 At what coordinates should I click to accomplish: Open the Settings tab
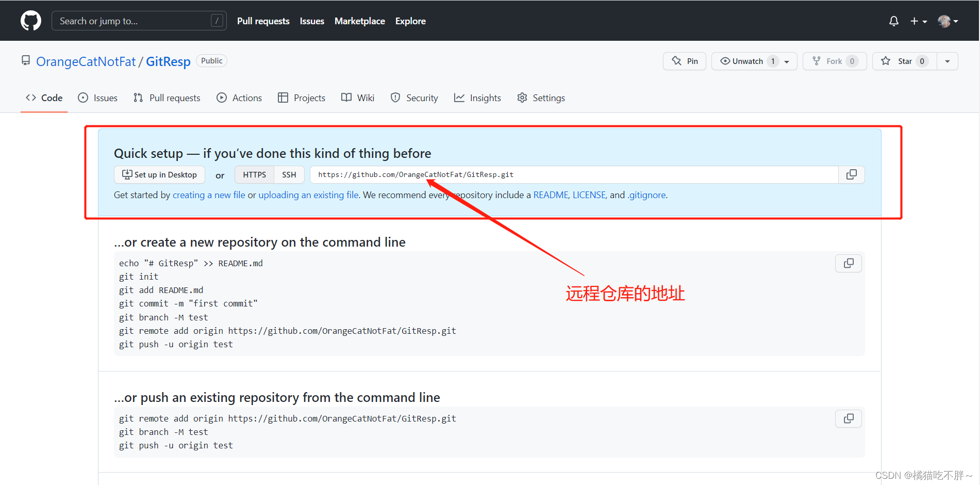click(x=541, y=98)
